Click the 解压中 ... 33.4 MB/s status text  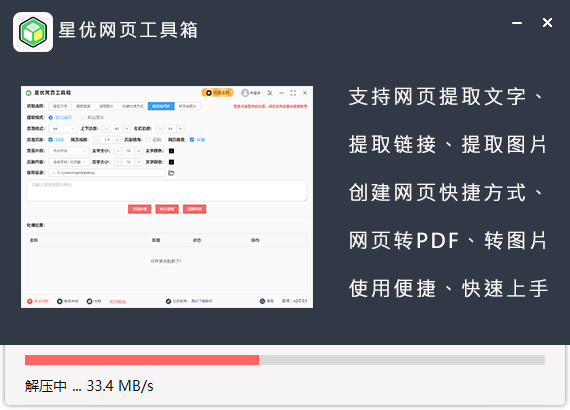89,386
